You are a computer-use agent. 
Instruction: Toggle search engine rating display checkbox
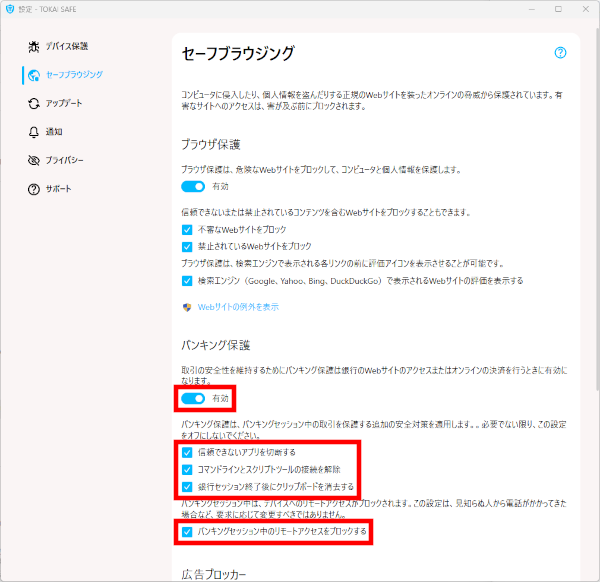tap(187, 281)
